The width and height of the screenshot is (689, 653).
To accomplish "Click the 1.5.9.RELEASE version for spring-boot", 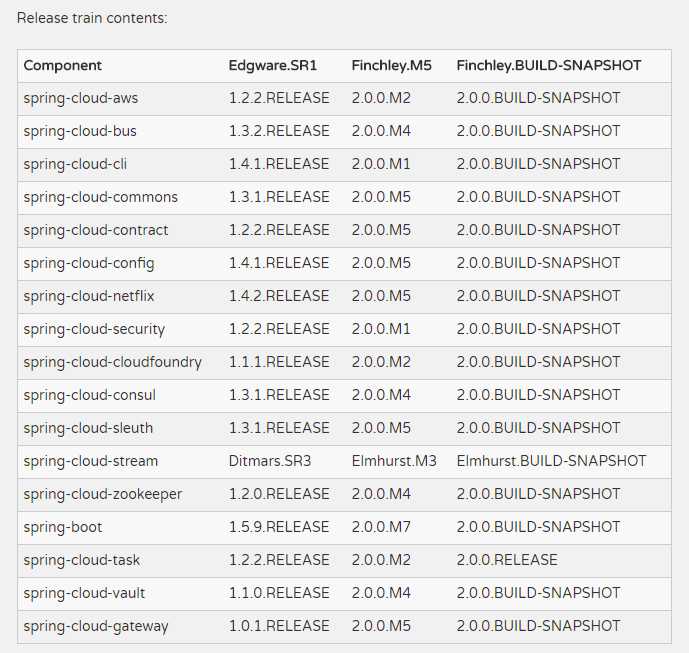I will [279, 527].
